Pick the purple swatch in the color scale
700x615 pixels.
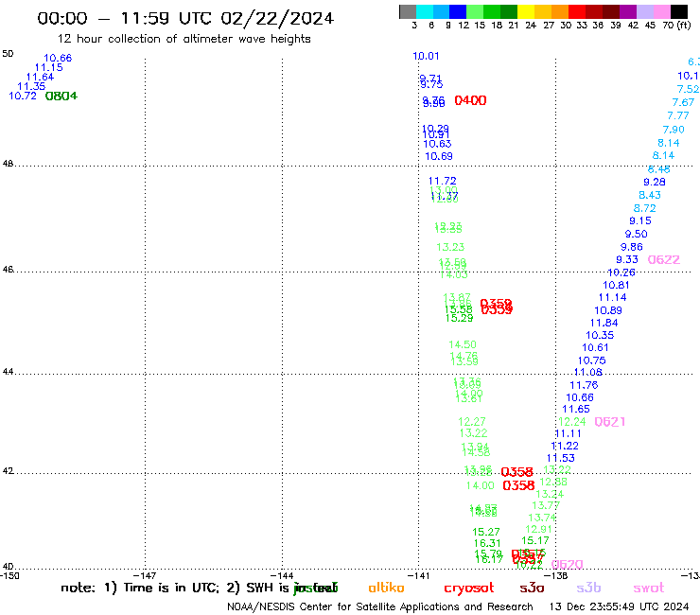pyautogui.click(x=628, y=11)
